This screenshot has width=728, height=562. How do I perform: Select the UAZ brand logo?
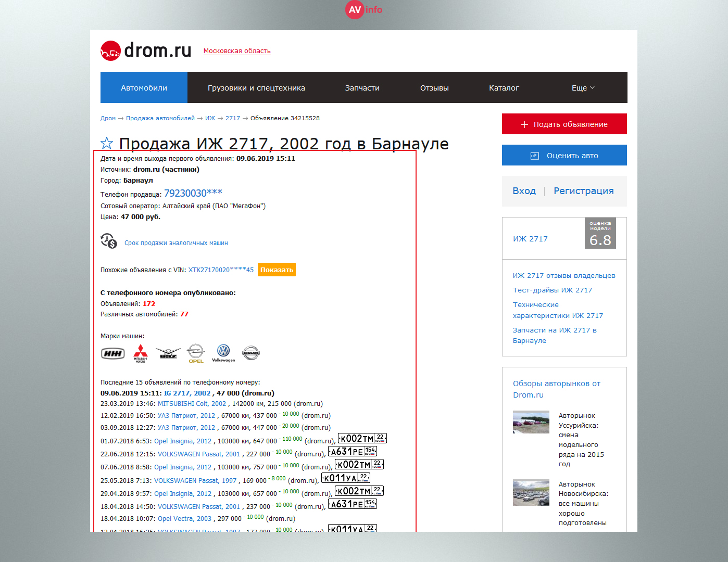[168, 353]
